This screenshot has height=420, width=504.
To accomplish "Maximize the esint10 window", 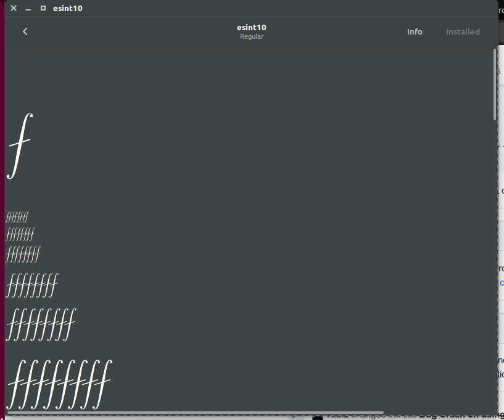I will [x=43, y=8].
